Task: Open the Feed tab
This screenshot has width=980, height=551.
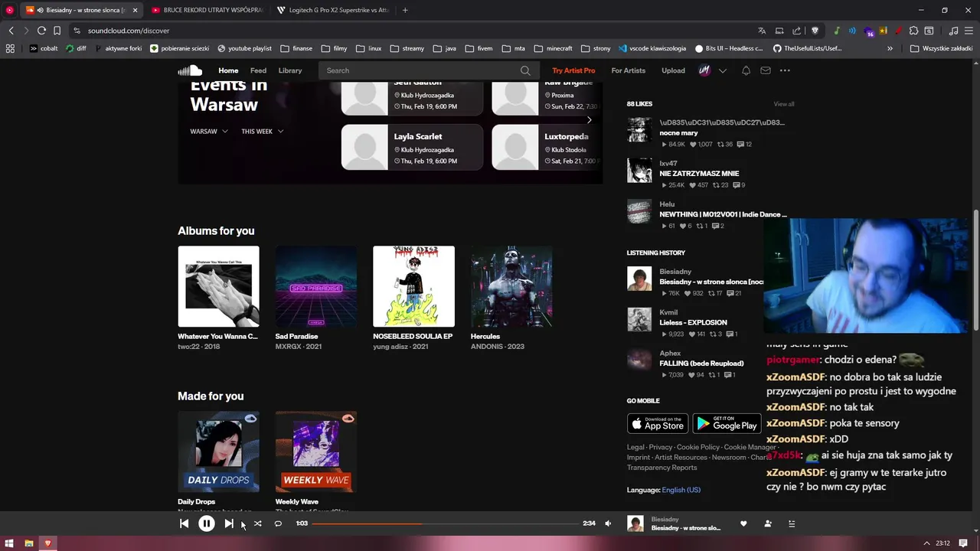Action: pos(259,70)
